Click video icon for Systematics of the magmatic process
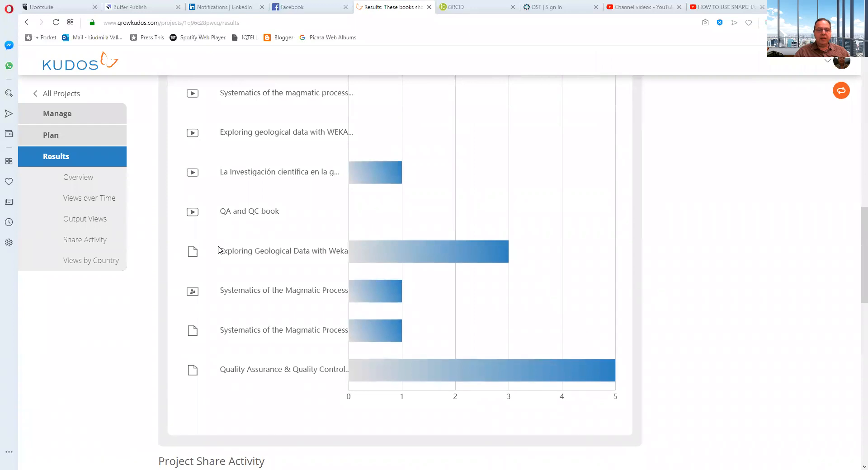 [193, 94]
